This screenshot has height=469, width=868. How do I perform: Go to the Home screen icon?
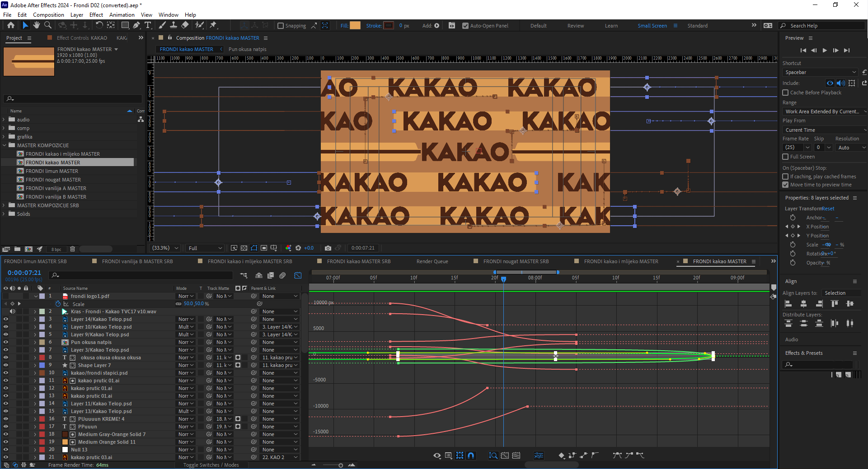11,25
